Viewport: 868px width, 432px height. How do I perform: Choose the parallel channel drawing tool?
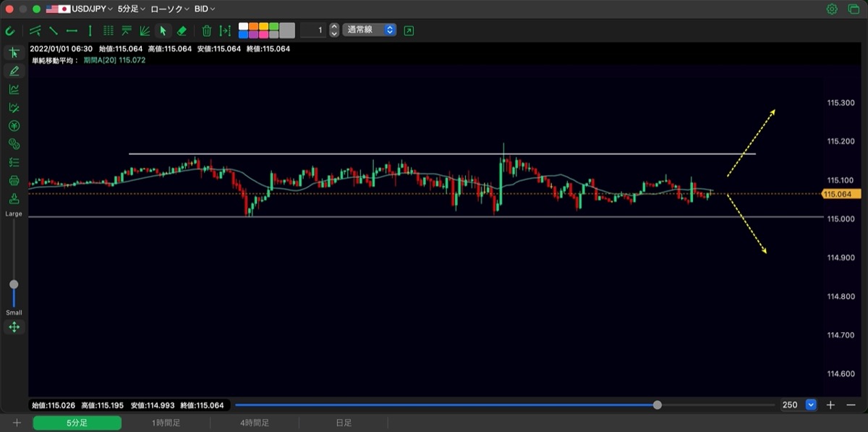(35, 30)
